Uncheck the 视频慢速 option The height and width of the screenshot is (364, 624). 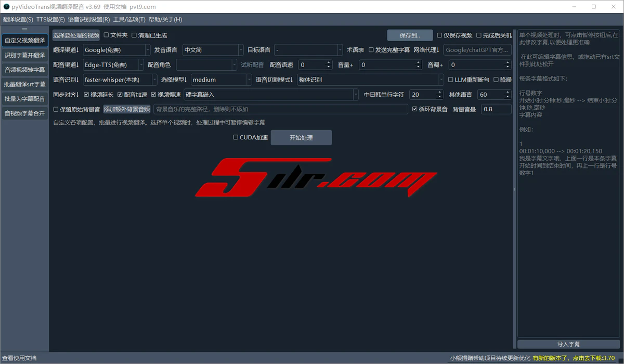166,95
